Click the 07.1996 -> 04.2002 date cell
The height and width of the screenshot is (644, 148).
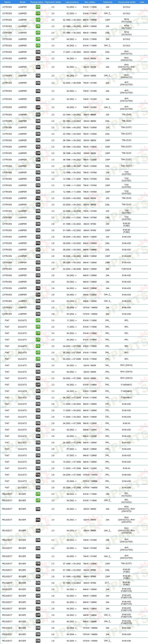coord(72,563)
